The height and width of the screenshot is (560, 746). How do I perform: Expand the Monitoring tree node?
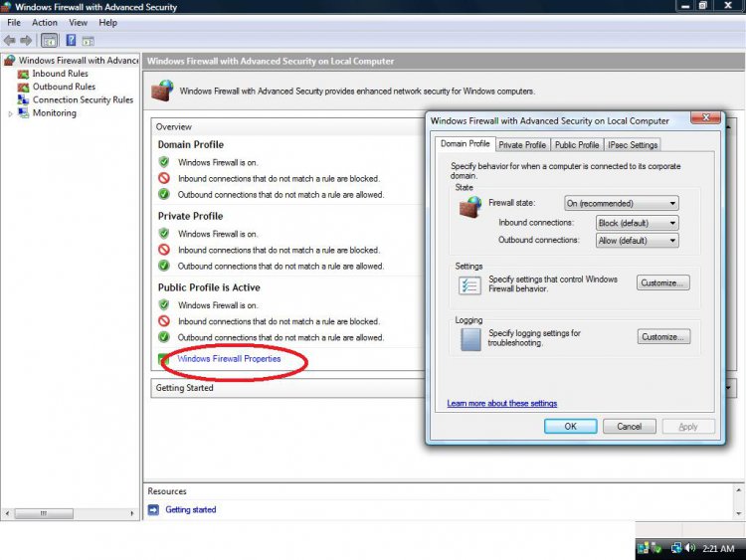10,114
